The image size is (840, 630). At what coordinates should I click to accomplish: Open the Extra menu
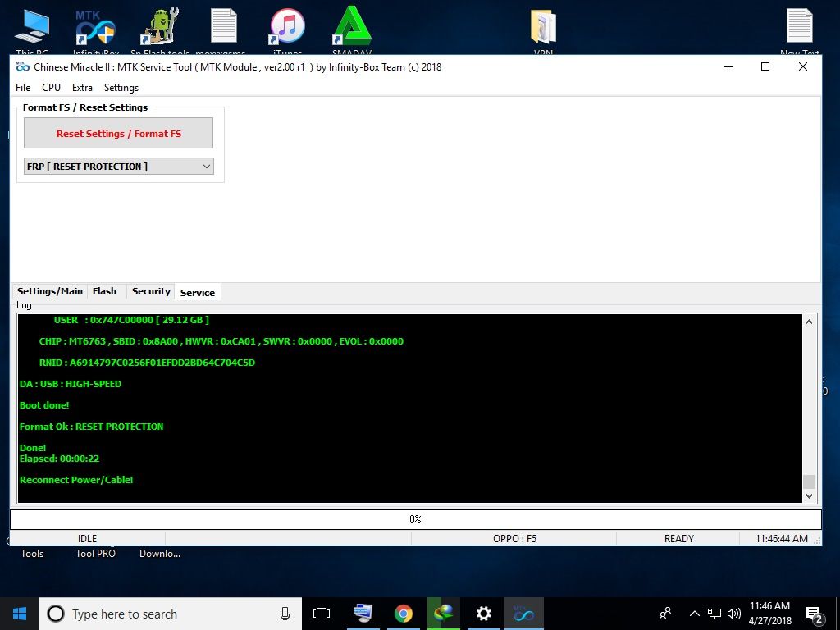[x=82, y=88]
